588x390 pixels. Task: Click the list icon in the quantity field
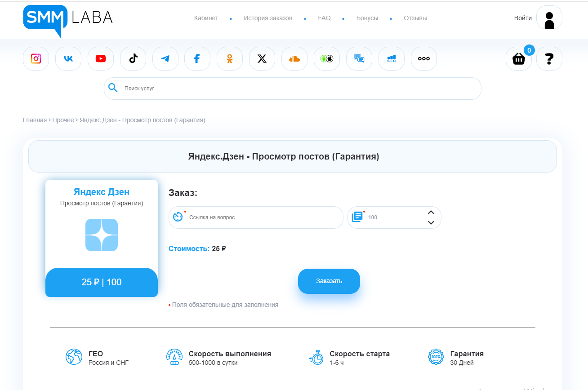(x=357, y=217)
